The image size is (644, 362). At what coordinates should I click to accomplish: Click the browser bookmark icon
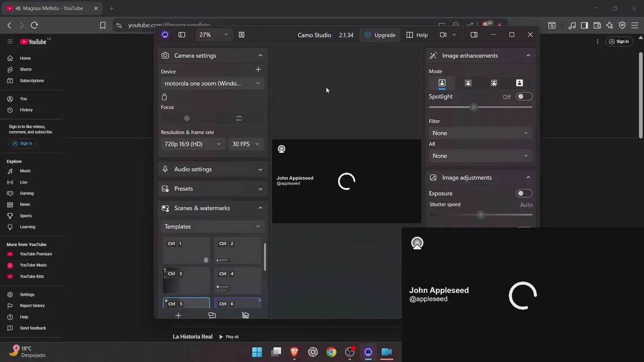click(x=103, y=25)
